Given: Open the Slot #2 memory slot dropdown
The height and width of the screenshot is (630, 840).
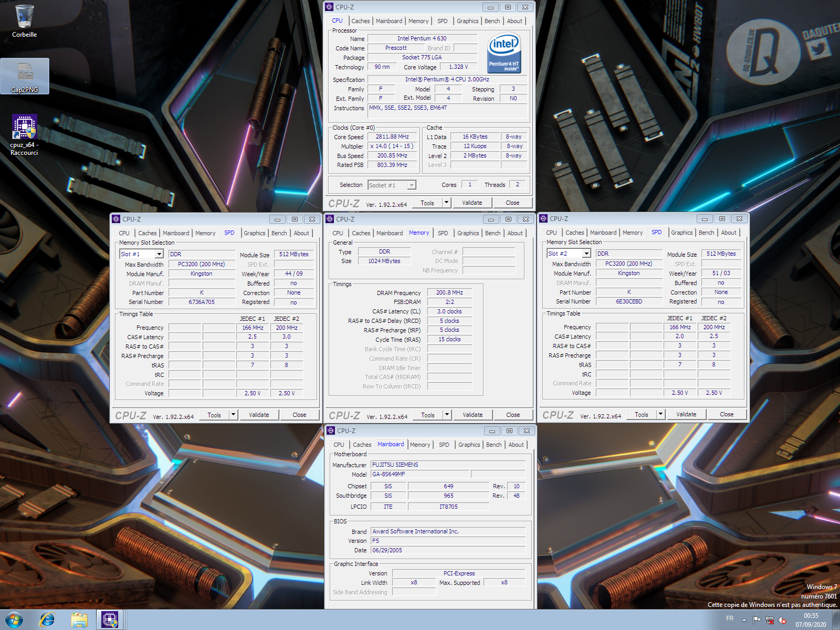Looking at the screenshot, I should pos(569,254).
